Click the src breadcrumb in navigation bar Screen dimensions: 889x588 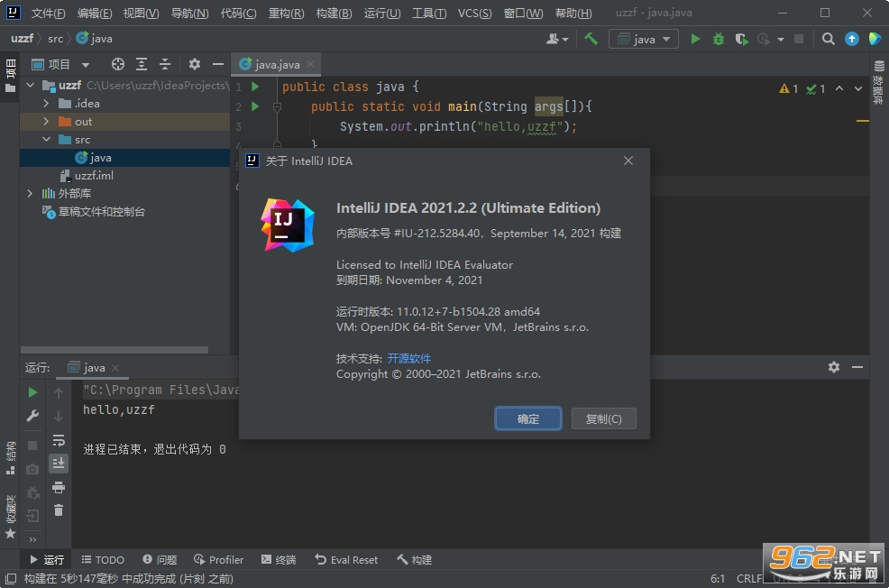(x=55, y=39)
